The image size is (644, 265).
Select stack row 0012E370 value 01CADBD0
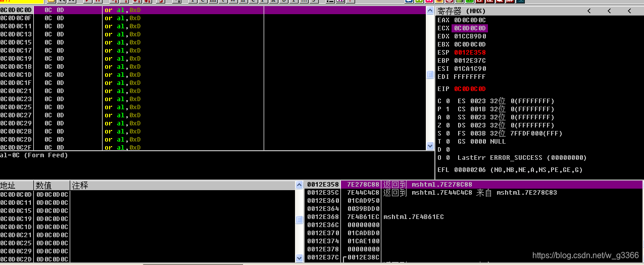click(x=474, y=233)
